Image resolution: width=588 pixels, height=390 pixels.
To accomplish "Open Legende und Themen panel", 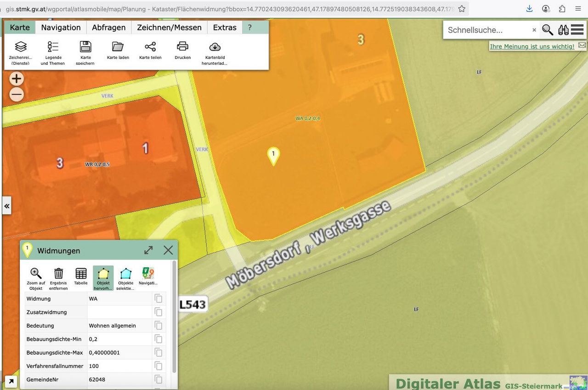I will pyautogui.click(x=53, y=47).
